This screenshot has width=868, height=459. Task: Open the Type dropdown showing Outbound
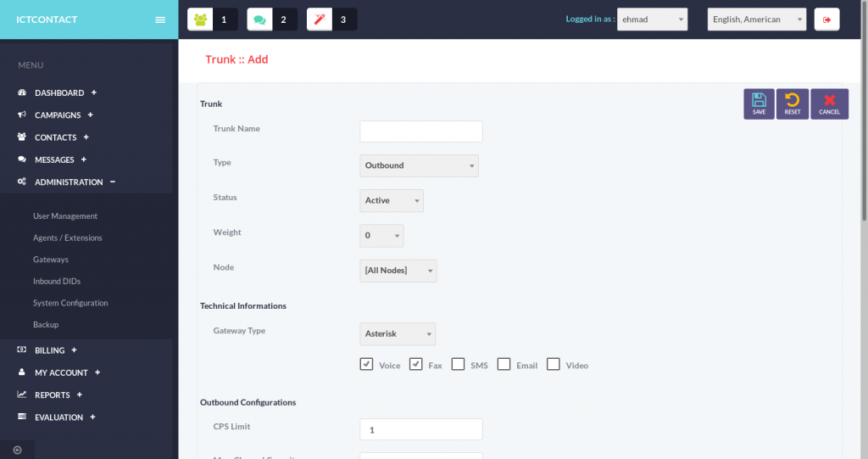pyautogui.click(x=419, y=165)
